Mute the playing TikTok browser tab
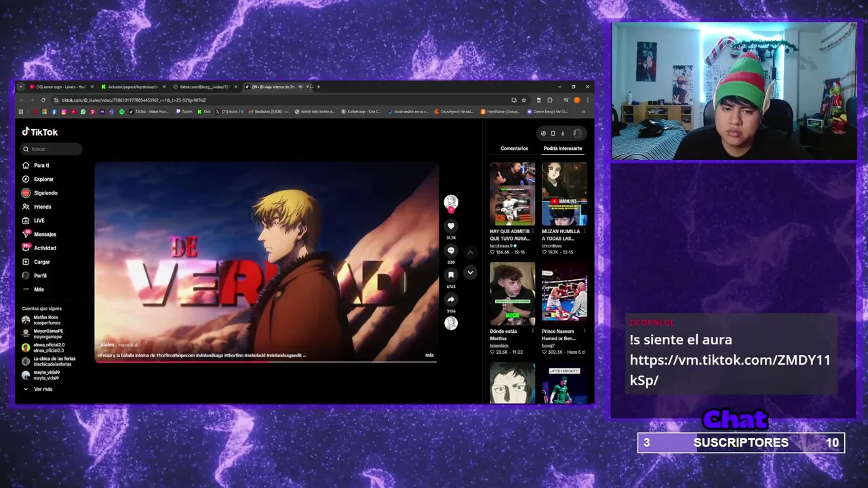The width and height of the screenshot is (868, 488). 300,87
